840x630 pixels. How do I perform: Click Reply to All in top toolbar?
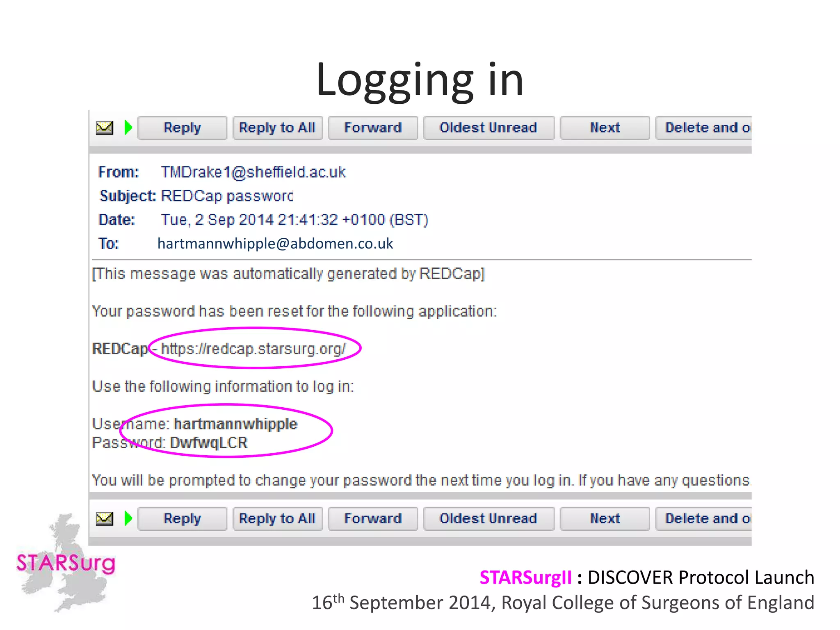click(x=277, y=128)
